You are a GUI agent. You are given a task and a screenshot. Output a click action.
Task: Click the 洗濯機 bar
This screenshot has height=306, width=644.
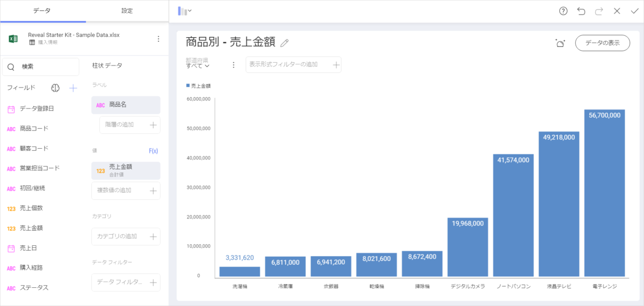(x=240, y=272)
